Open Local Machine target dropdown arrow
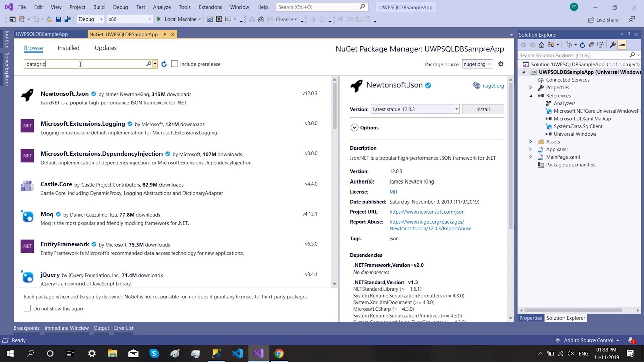 click(200, 19)
